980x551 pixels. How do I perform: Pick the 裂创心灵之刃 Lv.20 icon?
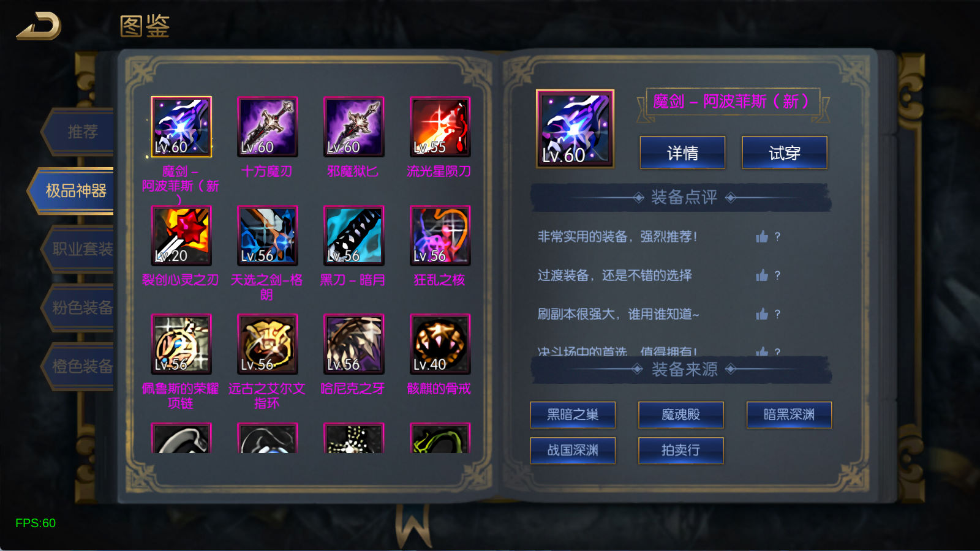[x=181, y=236]
